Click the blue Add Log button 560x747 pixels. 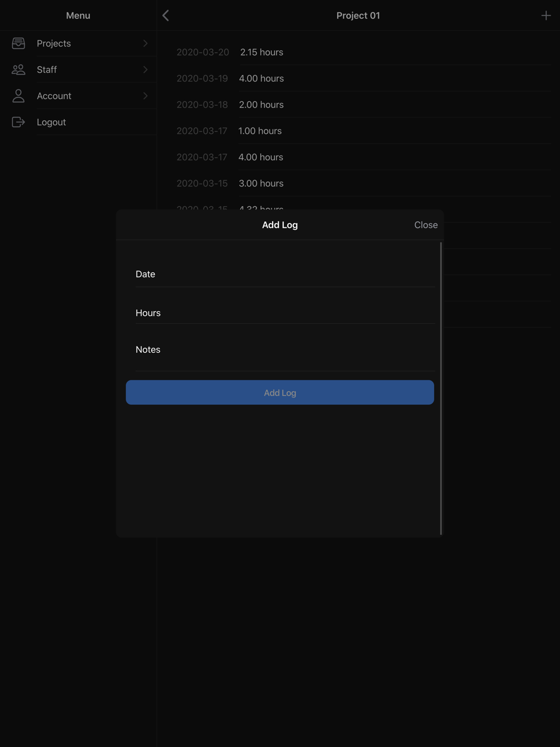[280, 393]
